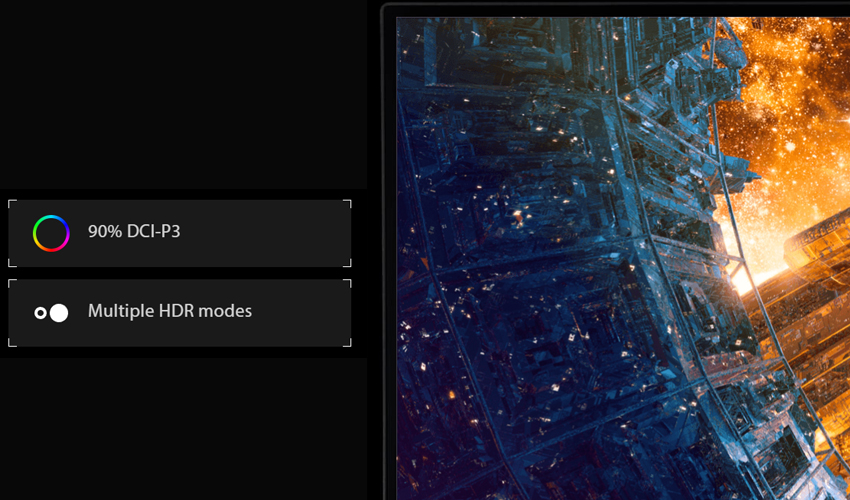Click bottom-right bracket of DCI-P3 card
The height and width of the screenshot is (500, 850).
point(347,263)
